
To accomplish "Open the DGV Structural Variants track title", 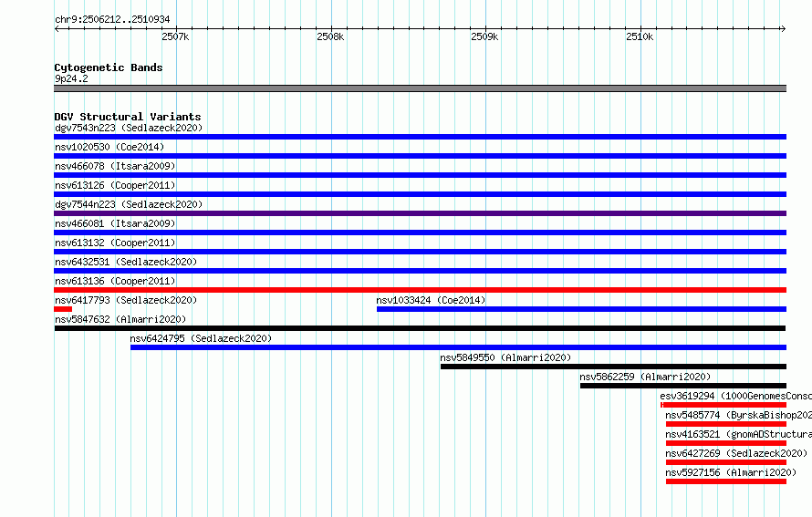I will click(128, 117).
